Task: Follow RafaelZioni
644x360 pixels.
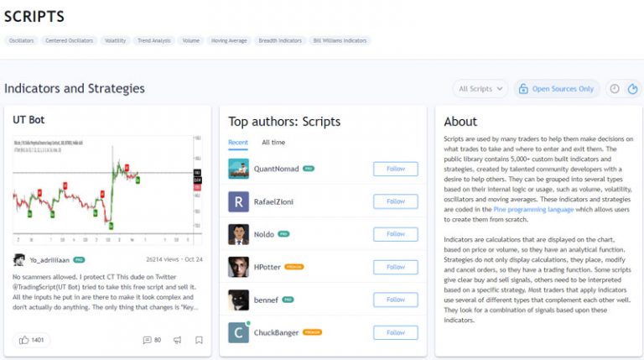Action: pyautogui.click(x=396, y=201)
